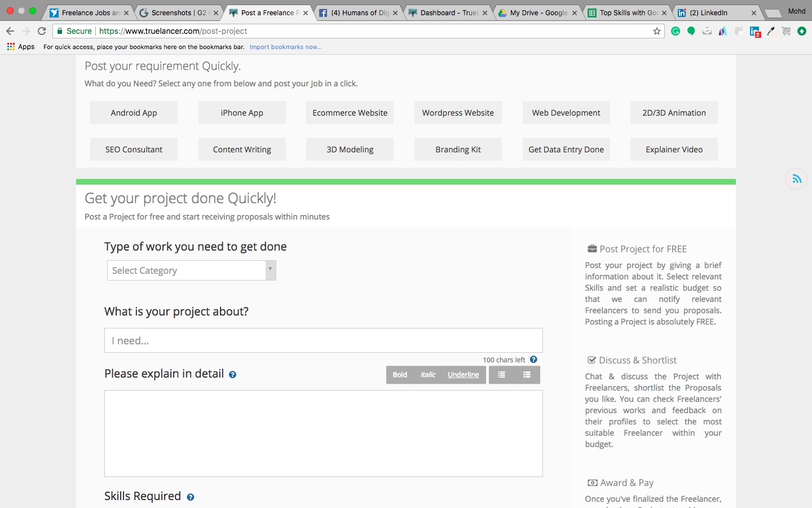Show help for Skills Required
Screen dimensions: 812x508
coord(191,497)
